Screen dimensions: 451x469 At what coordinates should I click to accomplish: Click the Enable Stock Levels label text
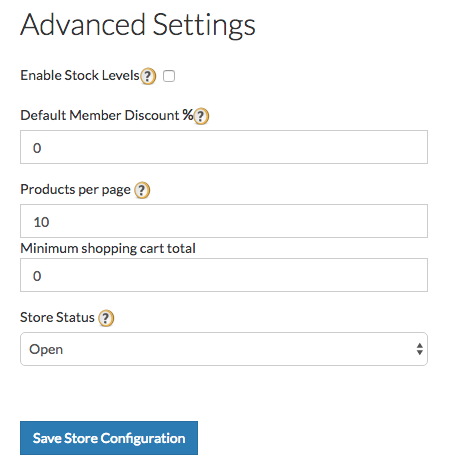click(80, 75)
